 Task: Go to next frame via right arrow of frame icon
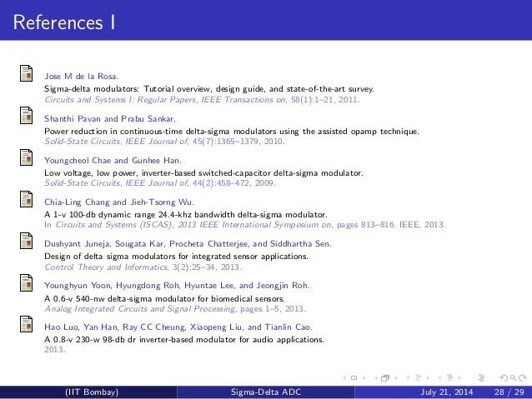pyautogui.click(x=396, y=377)
